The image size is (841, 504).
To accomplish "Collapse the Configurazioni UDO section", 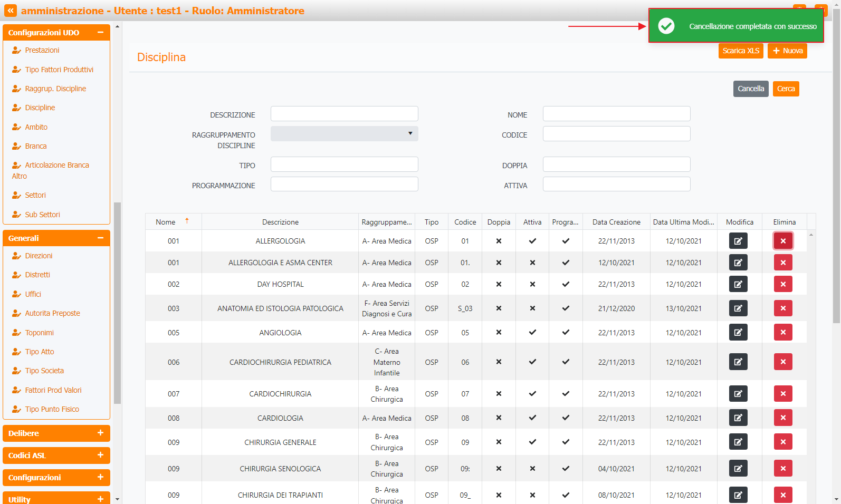I will pyautogui.click(x=100, y=32).
